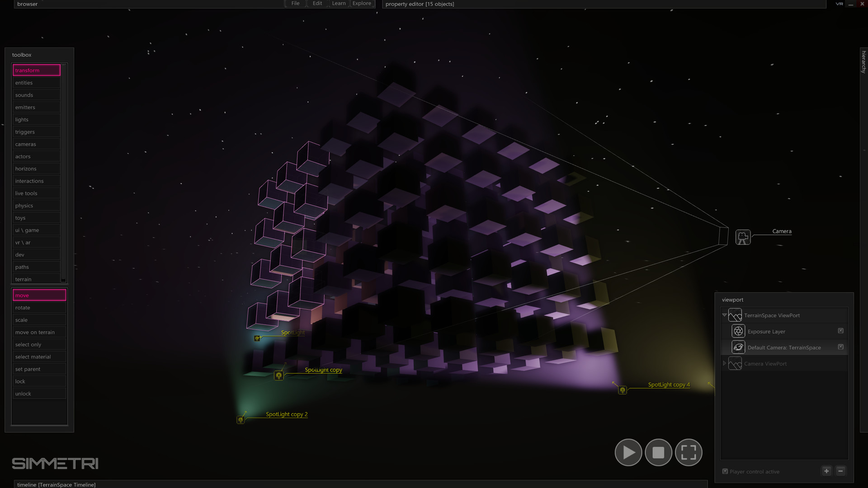The image size is (868, 488).
Task: Select the interactions toolbox category
Action: (x=36, y=181)
